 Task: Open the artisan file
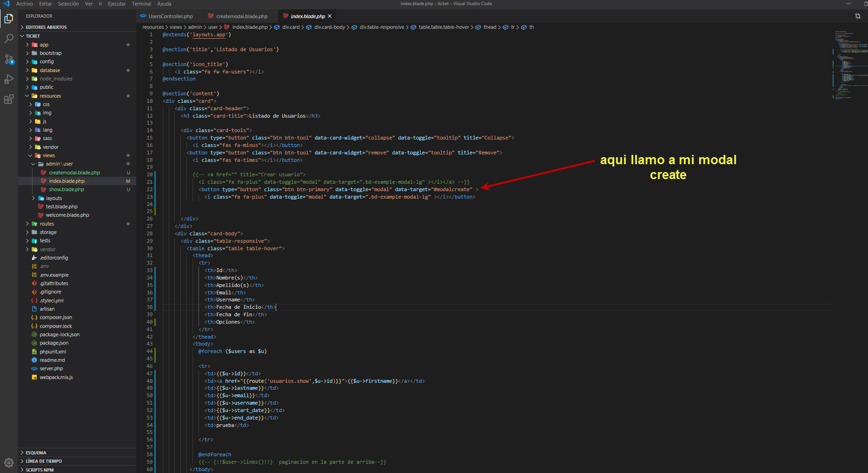tap(77, 309)
